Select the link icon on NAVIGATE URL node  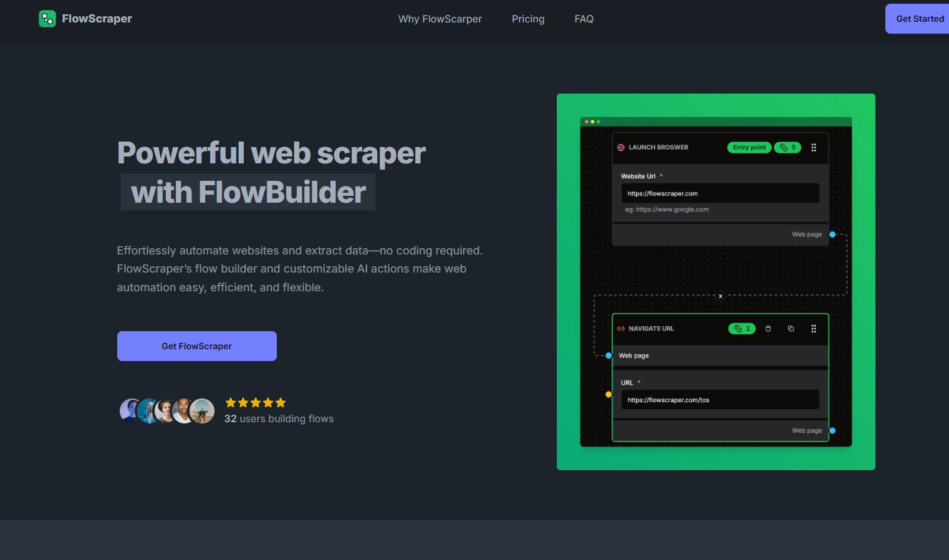point(620,329)
